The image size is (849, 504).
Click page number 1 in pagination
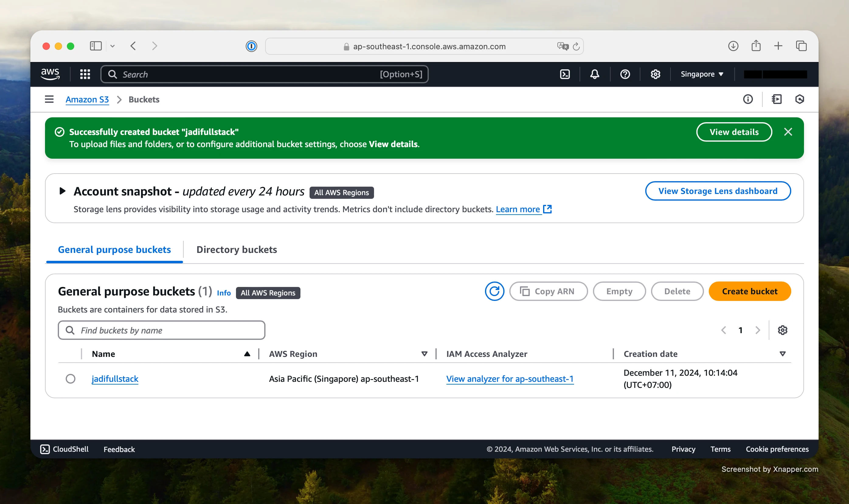(740, 330)
